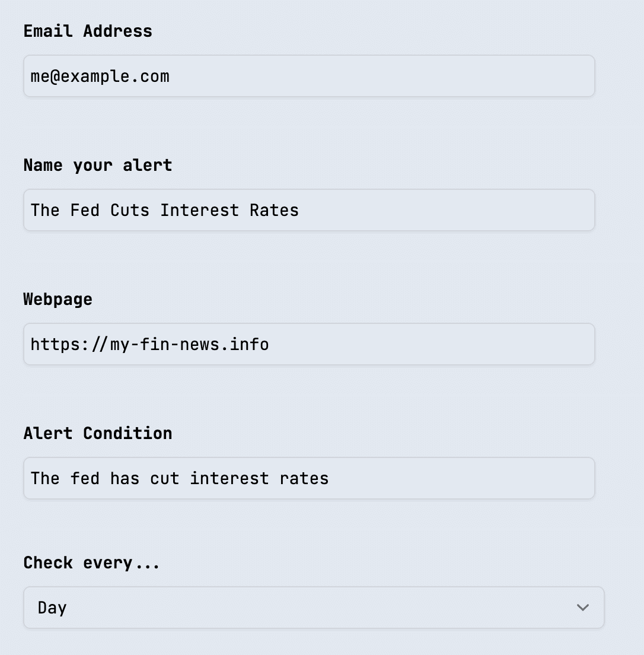Click the Webpage field label
The width and height of the screenshot is (644, 655).
click(x=58, y=299)
